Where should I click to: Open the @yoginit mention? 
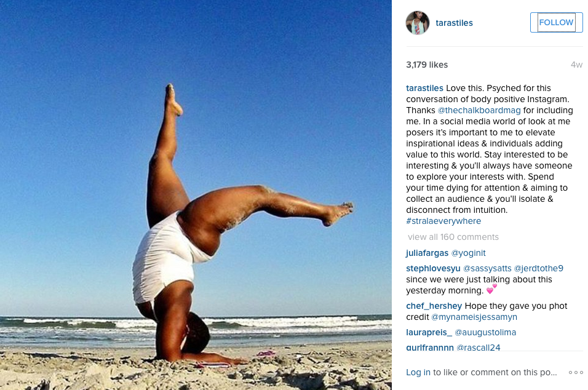pyautogui.click(x=469, y=253)
